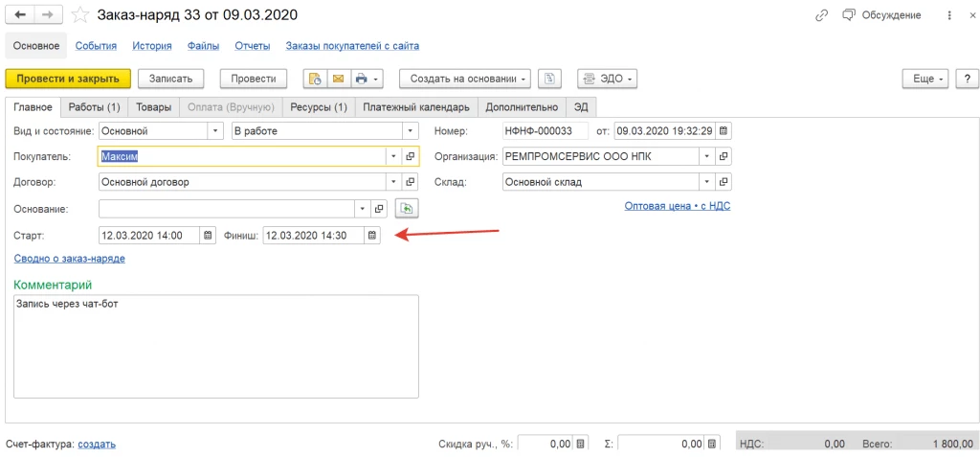Screen dimensions: 980x457
Task: Expand the Покупатель dropdown arrow
Action: (393, 156)
